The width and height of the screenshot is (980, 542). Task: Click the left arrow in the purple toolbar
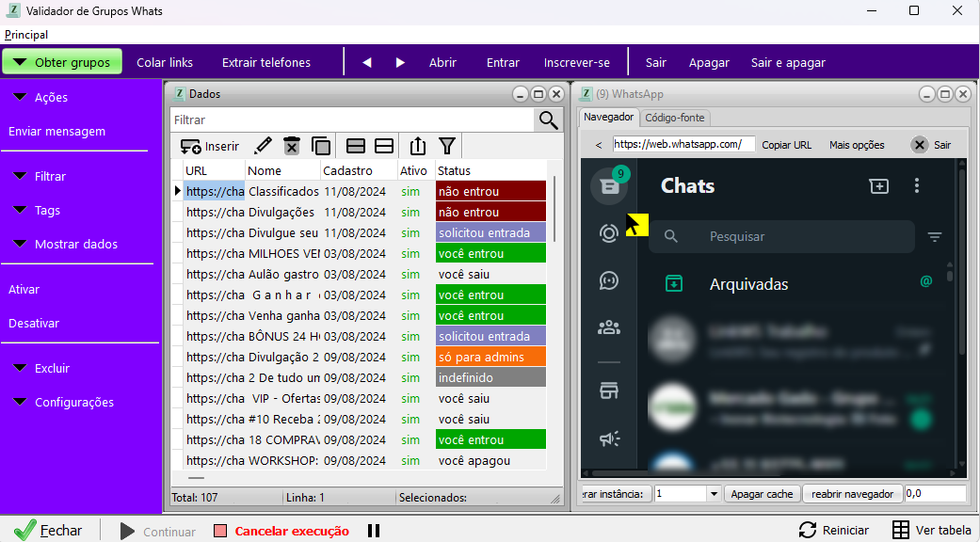[367, 62]
